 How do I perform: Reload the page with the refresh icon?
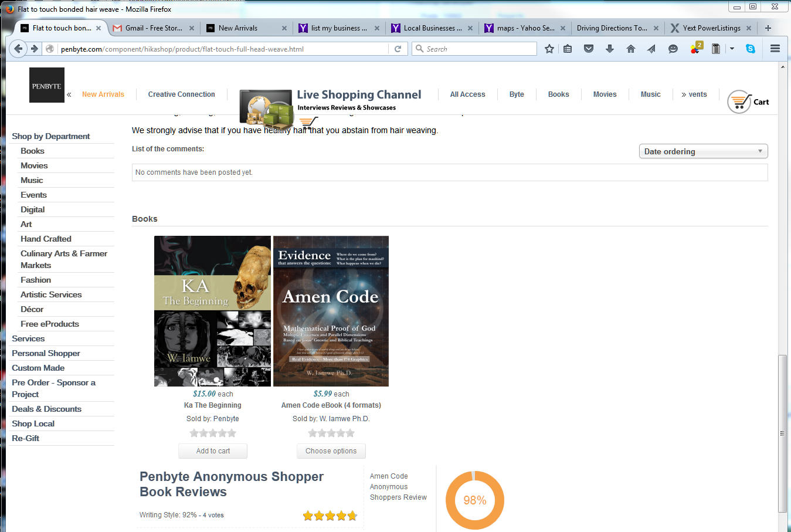(x=398, y=49)
